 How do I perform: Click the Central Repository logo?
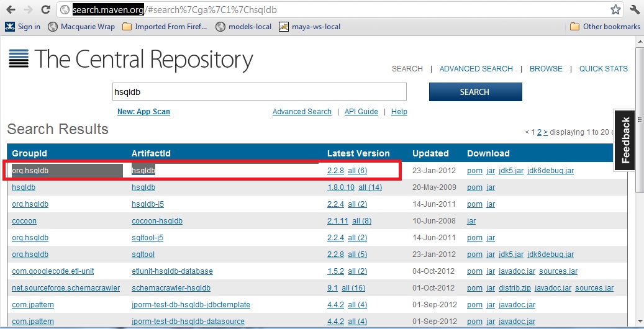pos(130,60)
